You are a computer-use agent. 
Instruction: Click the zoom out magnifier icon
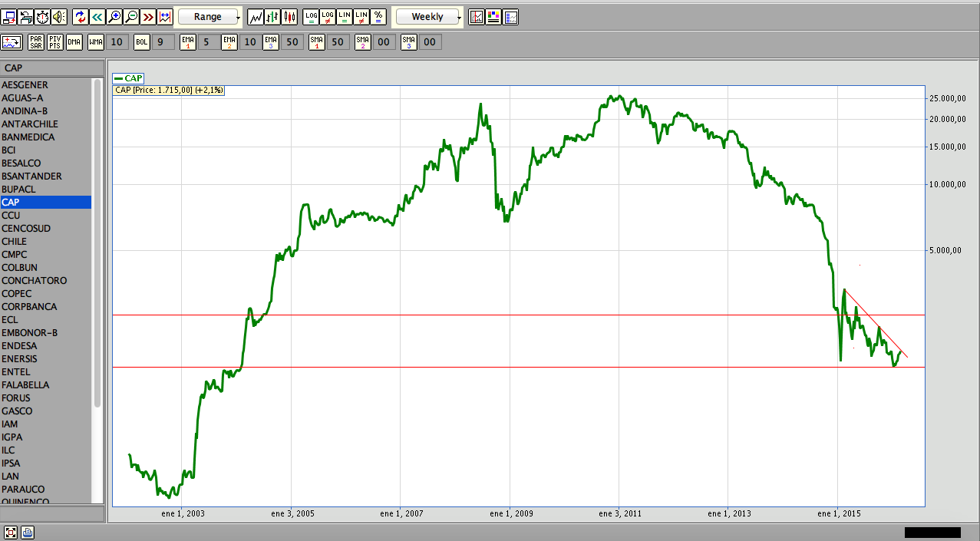131,16
